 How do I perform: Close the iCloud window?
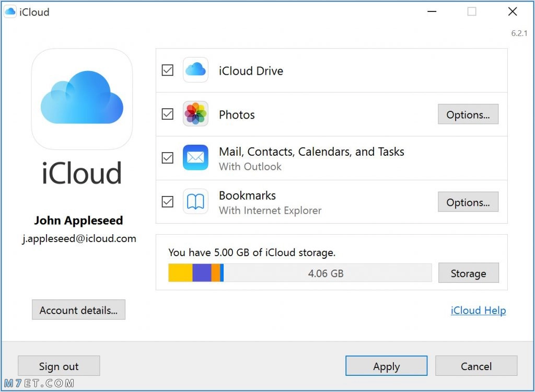coord(513,11)
